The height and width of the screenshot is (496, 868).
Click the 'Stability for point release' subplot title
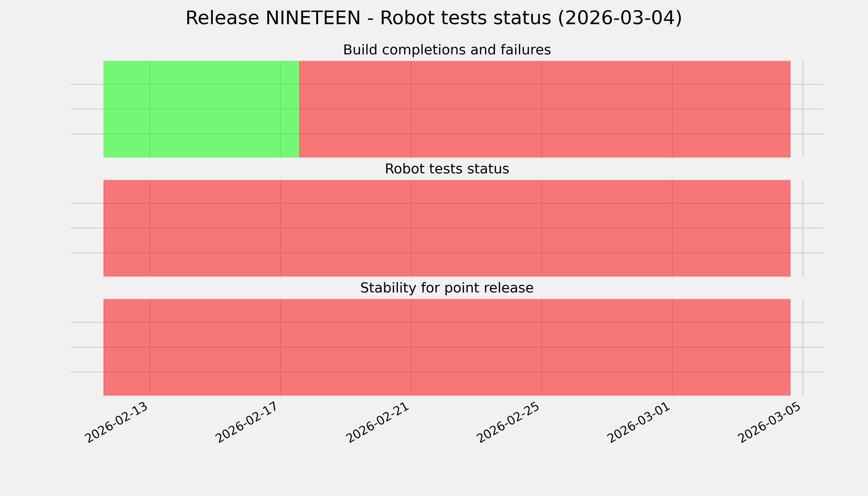coord(447,288)
